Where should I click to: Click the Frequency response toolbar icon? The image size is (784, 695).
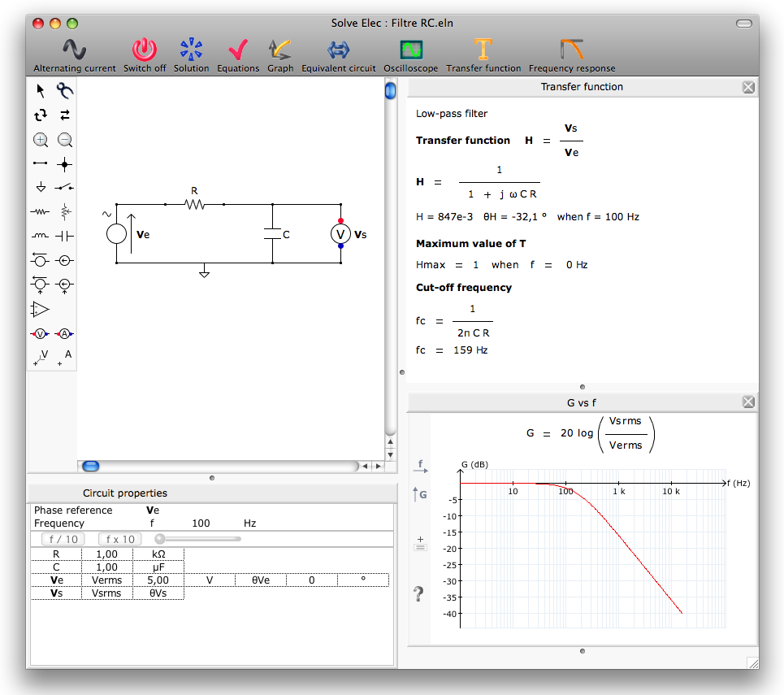(571, 50)
